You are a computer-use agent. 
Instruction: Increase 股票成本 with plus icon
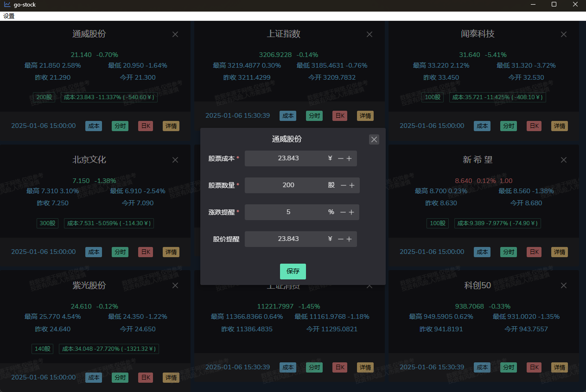(x=349, y=158)
